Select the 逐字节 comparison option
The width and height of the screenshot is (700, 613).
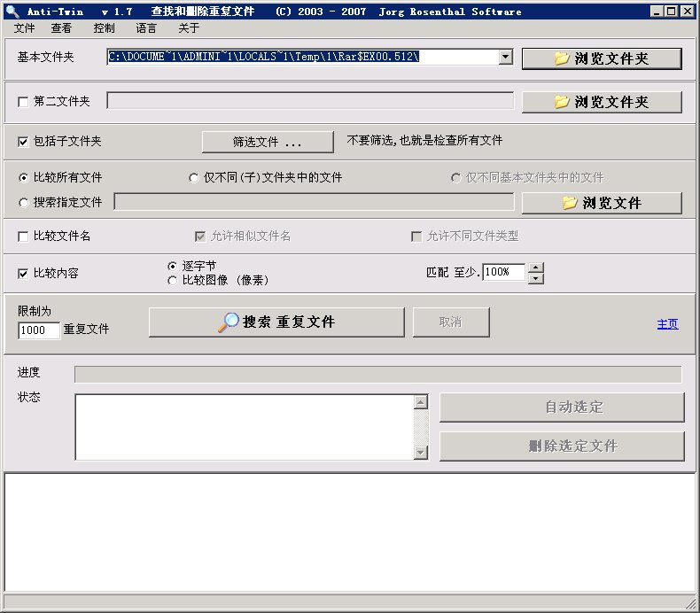click(x=172, y=266)
